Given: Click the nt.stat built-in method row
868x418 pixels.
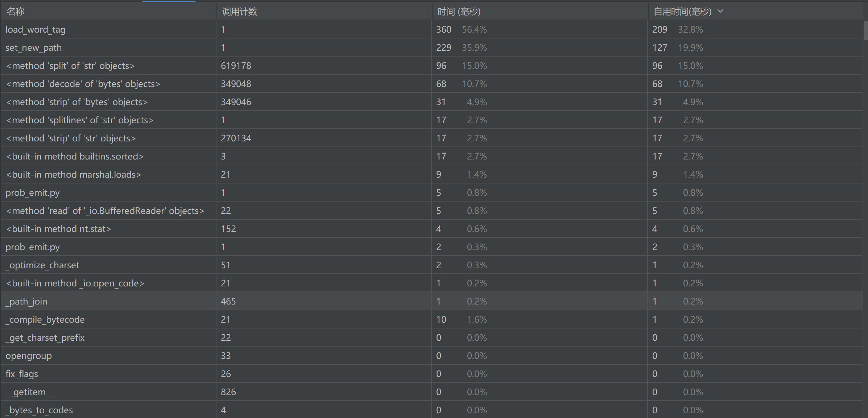Looking at the screenshot, I should click(x=58, y=229).
